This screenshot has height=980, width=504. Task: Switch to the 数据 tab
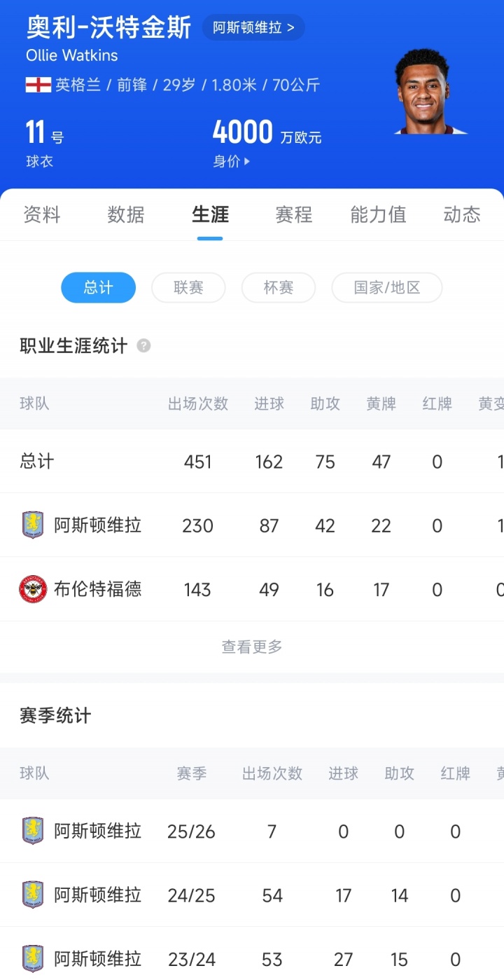coord(126,215)
